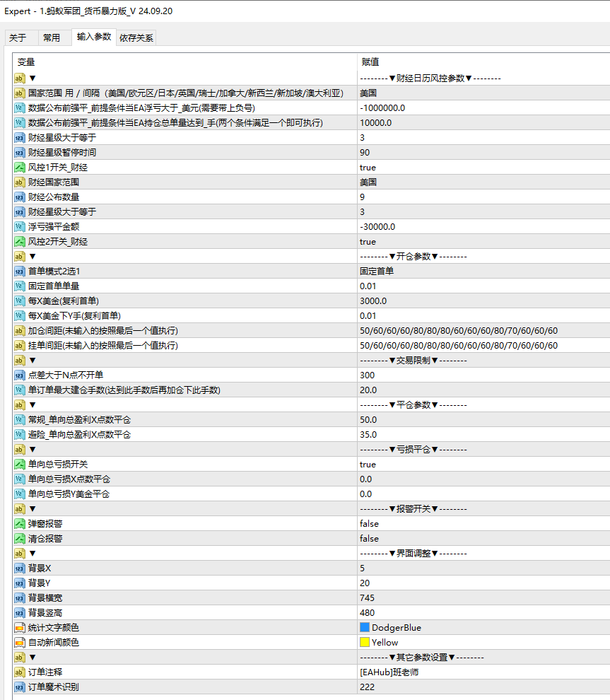Select the 背景横宽 value 745

(368, 597)
